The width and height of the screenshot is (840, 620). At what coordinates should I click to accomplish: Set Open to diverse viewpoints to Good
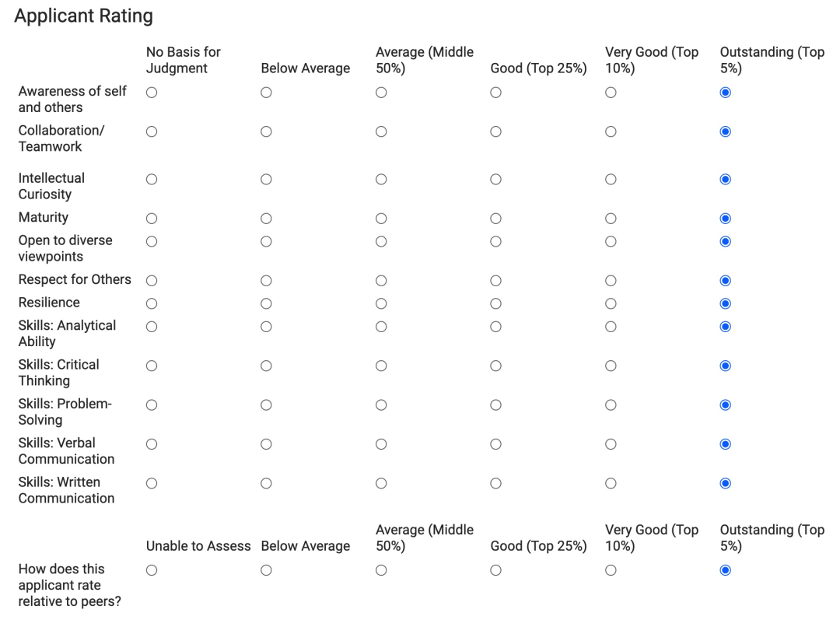pyautogui.click(x=495, y=241)
